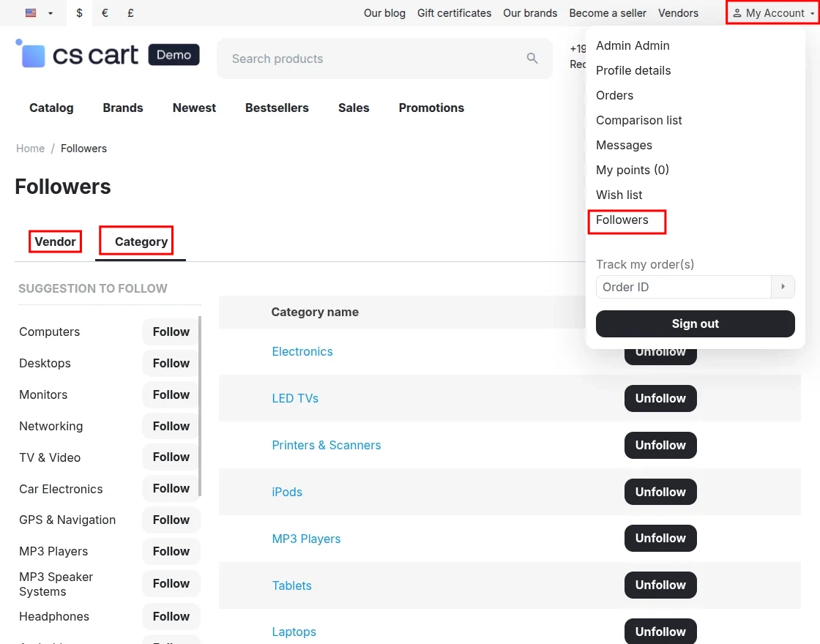Click Become a seller link
This screenshot has width=820, height=644.
608,13
